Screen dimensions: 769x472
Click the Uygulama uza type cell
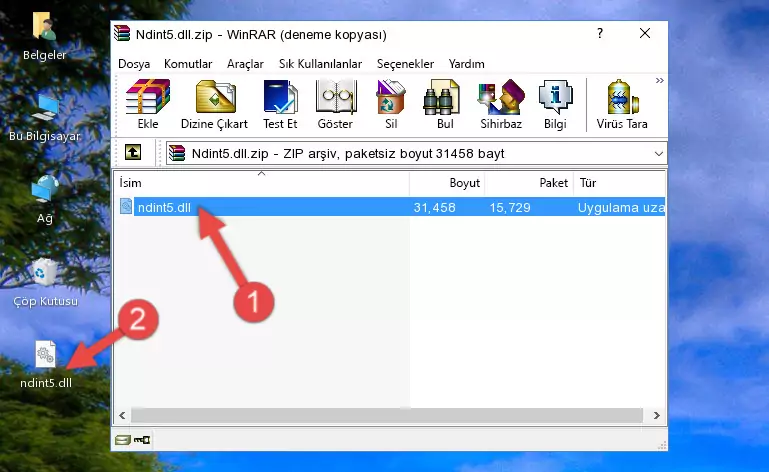coord(621,208)
